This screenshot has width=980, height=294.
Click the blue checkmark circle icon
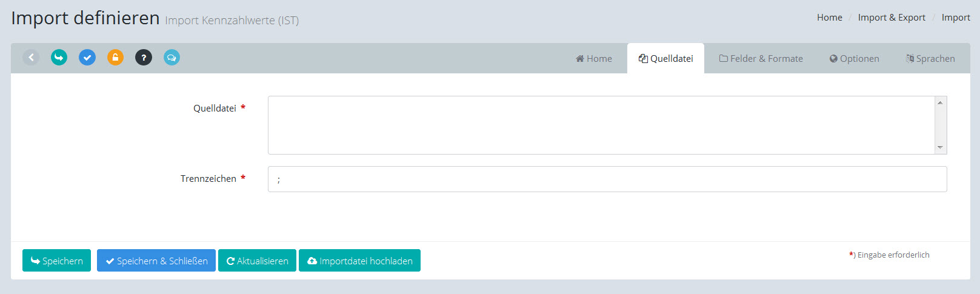point(87,58)
